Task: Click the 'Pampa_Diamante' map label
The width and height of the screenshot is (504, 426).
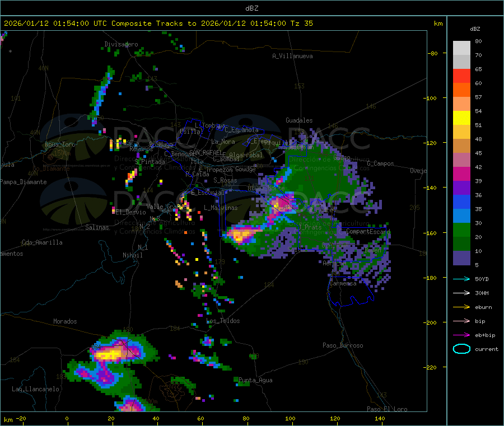Action: click(x=24, y=182)
